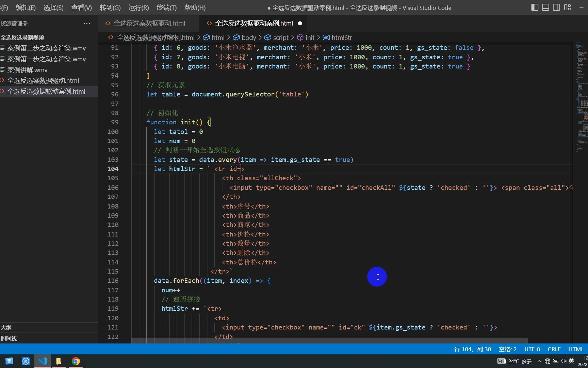
Task: Expand 大纲 outline section
Action: 49,327
